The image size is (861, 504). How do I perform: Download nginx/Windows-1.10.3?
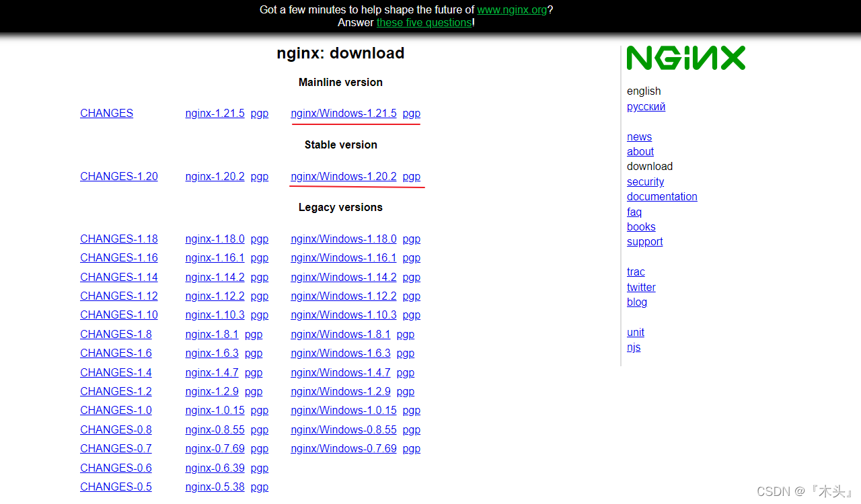(x=344, y=314)
